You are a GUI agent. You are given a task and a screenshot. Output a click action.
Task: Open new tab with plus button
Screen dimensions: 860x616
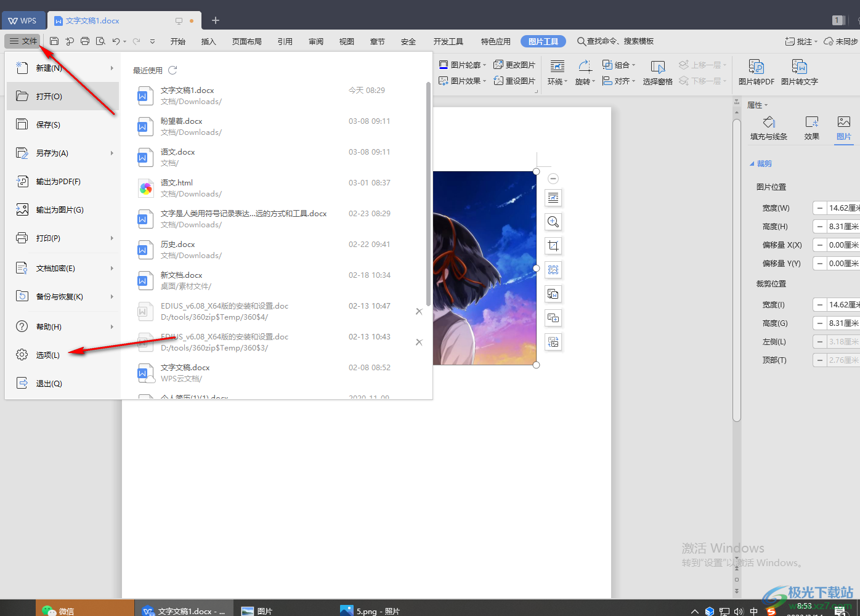point(216,20)
